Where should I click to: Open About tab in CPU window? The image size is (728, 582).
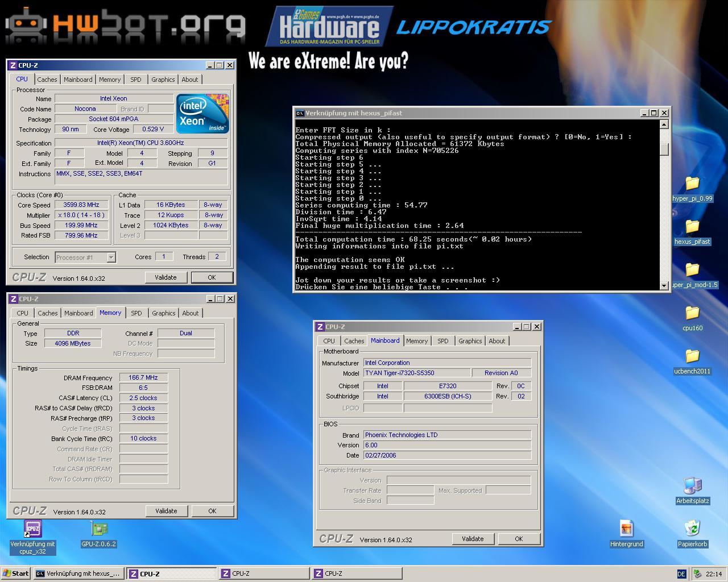click(190, 80)
